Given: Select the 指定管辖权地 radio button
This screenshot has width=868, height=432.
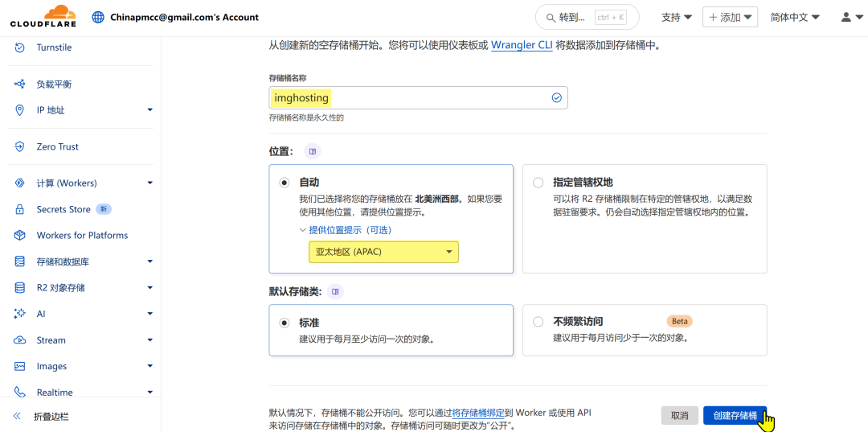Looking at the screenshot, I should tap(538, 183).
